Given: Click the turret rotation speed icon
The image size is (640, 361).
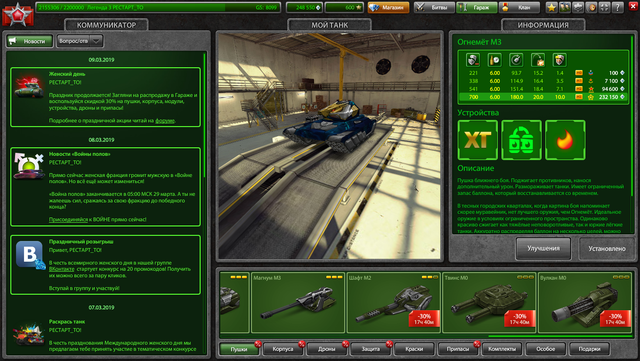Looking at the screenshot, I should [x=516, y=60].
